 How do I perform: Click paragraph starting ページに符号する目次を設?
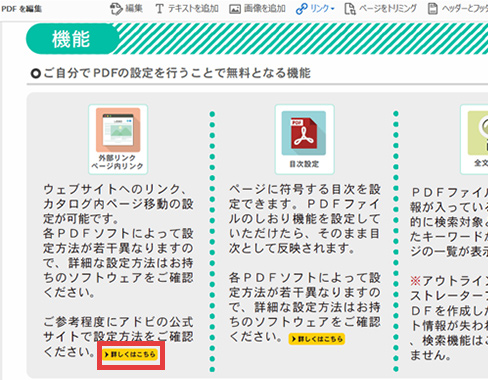tap(304, 219)
